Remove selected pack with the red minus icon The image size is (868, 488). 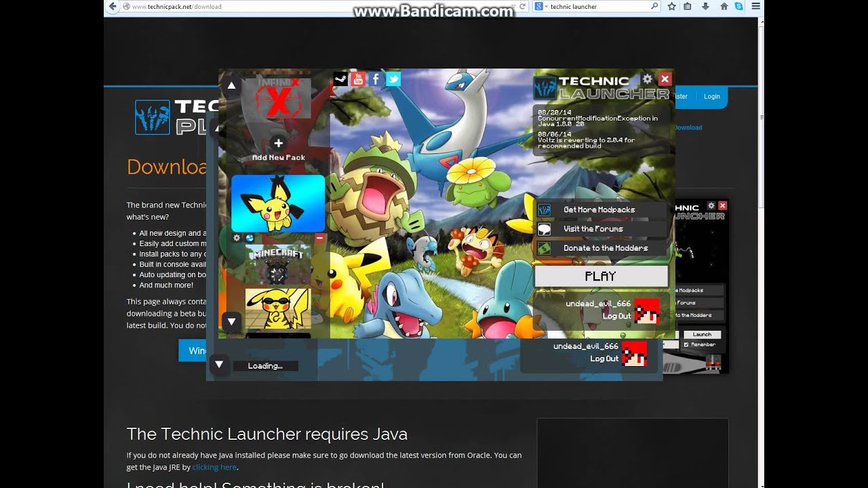pyautogui.click(x=320, y=238)
